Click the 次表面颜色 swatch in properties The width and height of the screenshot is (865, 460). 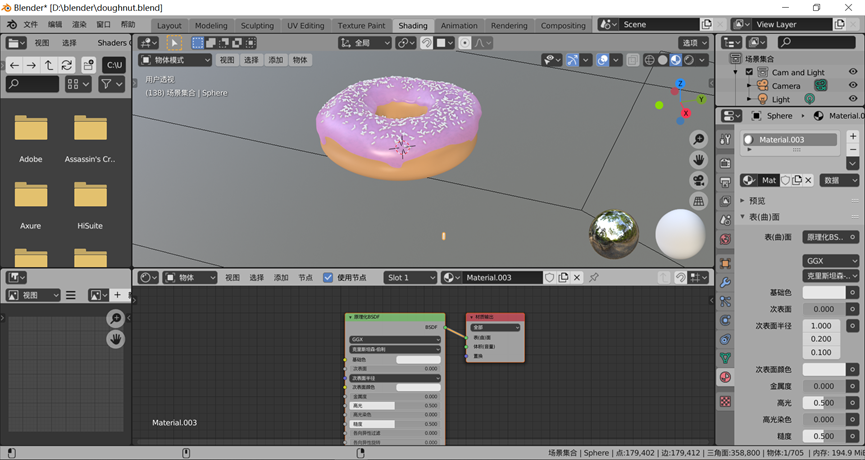824,369
